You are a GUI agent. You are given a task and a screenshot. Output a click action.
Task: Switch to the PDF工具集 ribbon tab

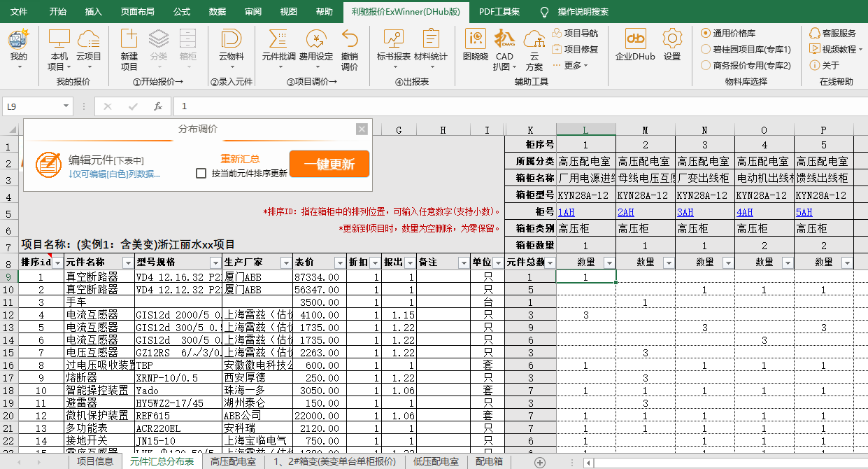coord(499,12)
